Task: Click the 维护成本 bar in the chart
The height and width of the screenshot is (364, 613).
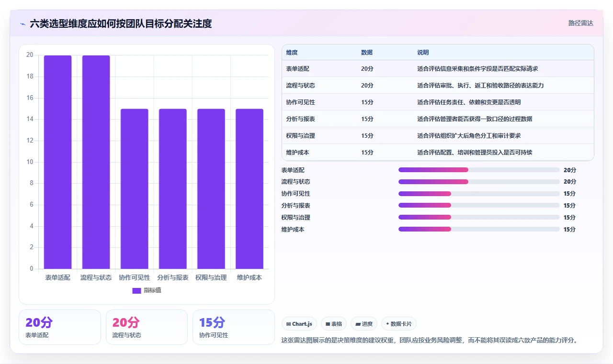Action: click(250, 189)
